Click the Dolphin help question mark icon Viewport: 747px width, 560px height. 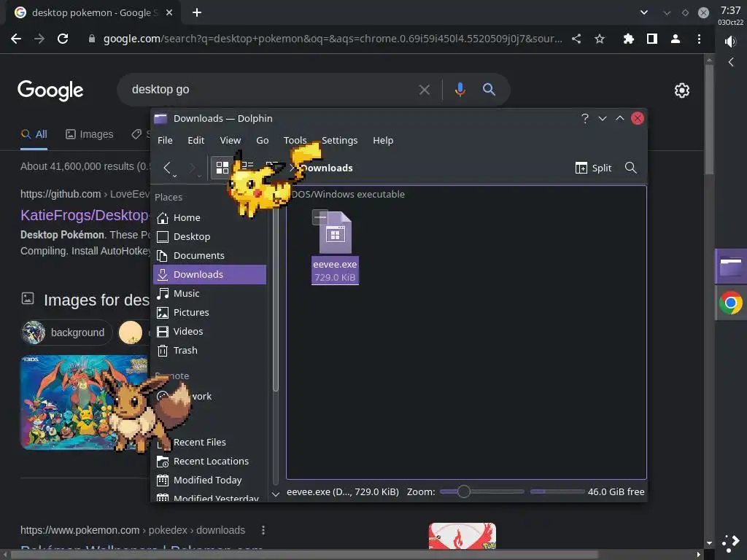point(584,119)
